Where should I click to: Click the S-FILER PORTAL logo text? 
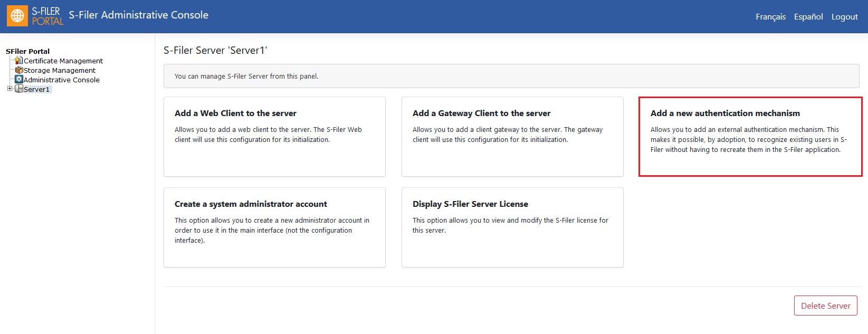point(47,16)
